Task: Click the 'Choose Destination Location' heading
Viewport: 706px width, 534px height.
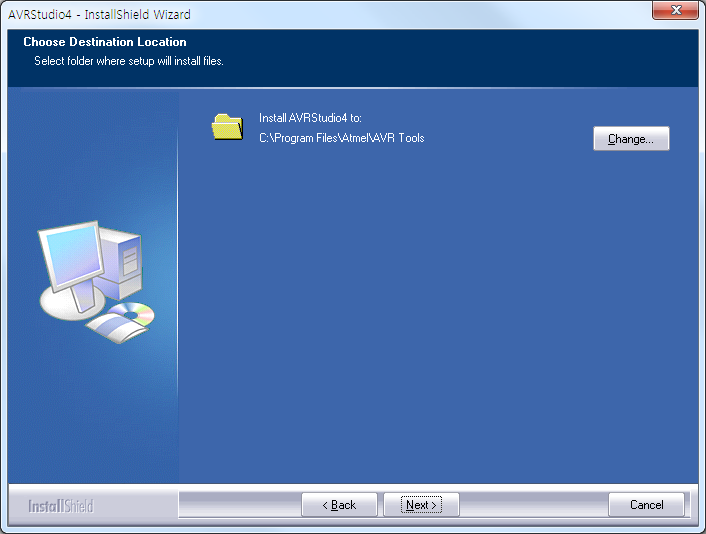Action: pyautogui.click(x=105, y=42)
